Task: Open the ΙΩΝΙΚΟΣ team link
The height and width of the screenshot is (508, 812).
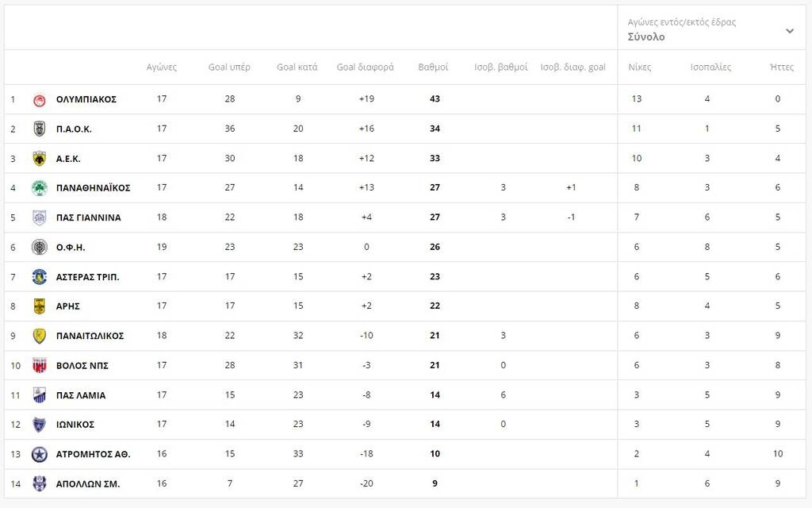Action: (x=75, y=425)
